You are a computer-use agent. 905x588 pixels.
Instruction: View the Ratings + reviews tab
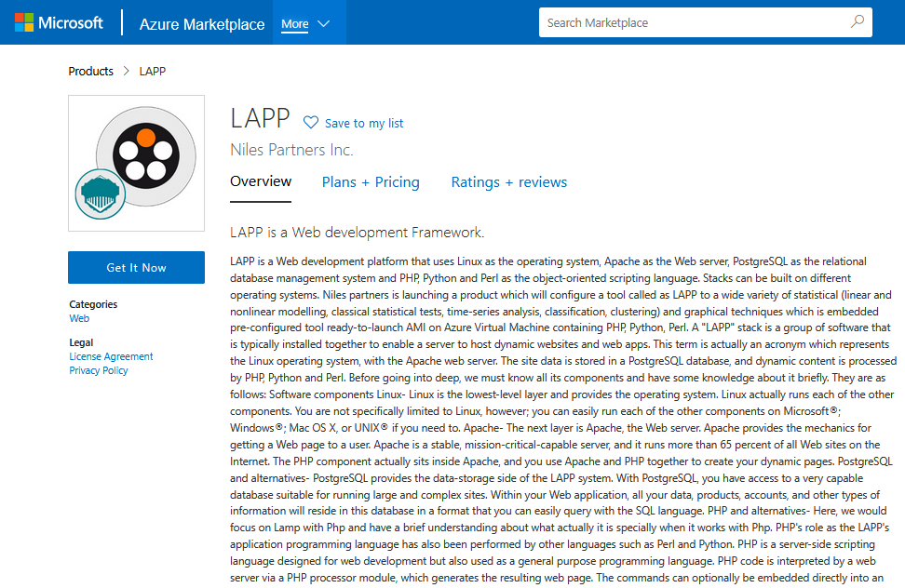pyautogui.click(x=508, y=182)
